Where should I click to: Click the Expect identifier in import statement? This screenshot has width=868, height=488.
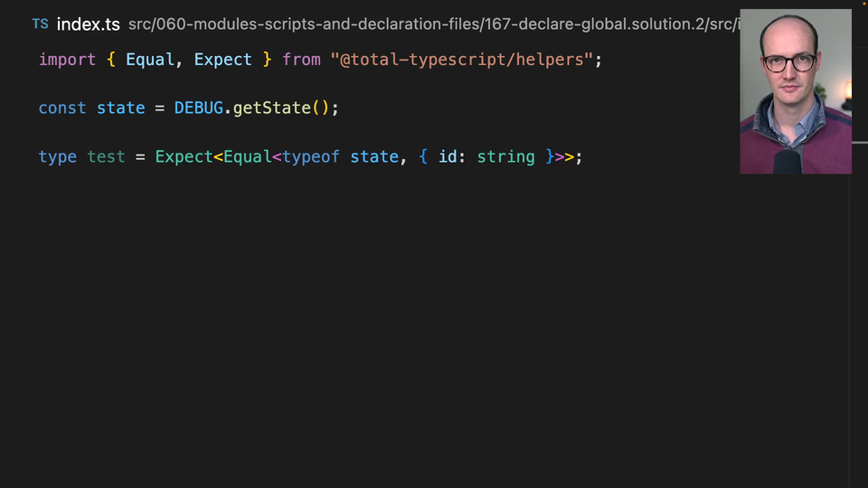(x=222, y=60)
